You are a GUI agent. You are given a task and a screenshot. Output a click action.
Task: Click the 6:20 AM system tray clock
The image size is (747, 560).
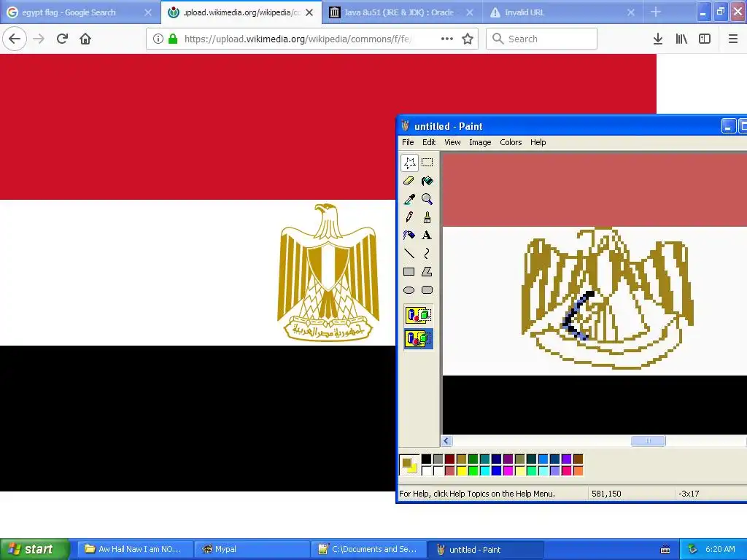point(720,549)
